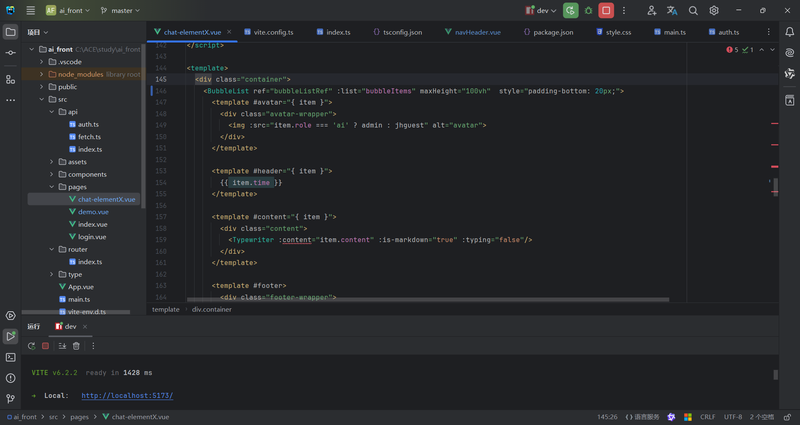Click scroll to end icon in Run panel
This screenshot has height=425, width=800.
[x=62, y=346]
